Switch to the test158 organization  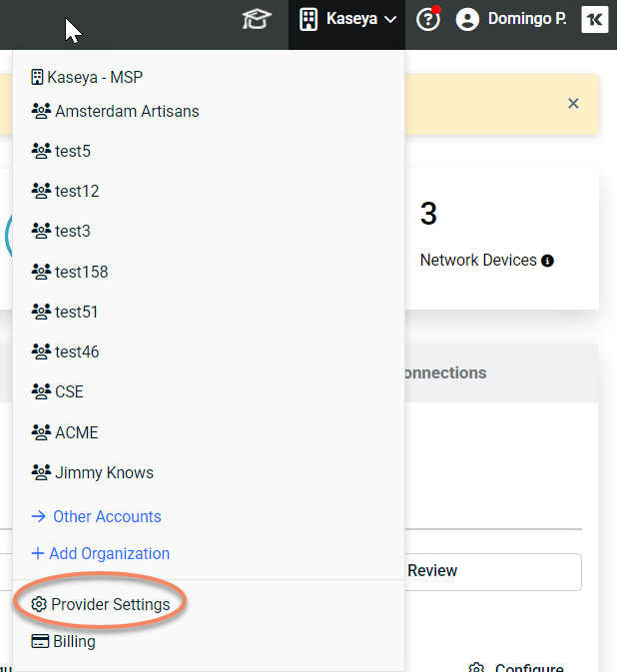70,273
